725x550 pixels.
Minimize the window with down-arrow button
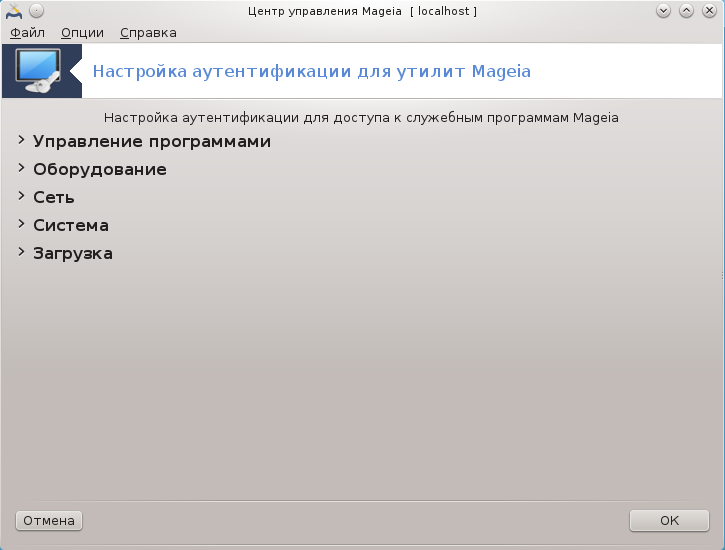(x=663, y=11)
